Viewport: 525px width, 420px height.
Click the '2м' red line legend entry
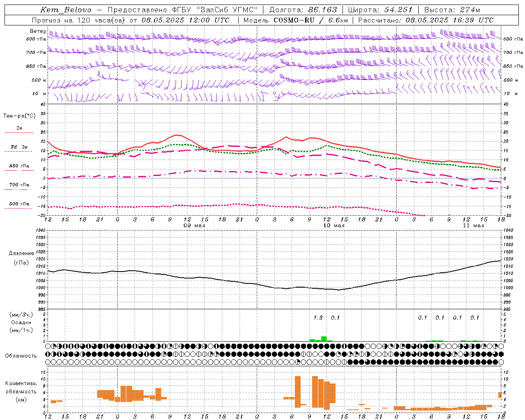pyautogui.click(x=19, y=128)
